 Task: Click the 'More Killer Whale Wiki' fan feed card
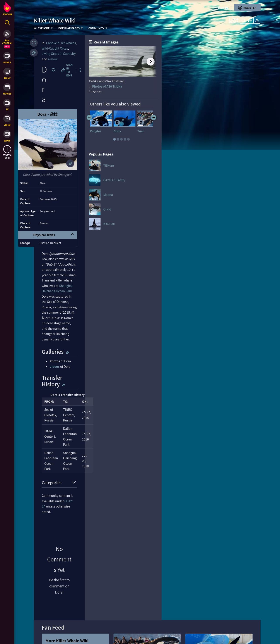click(x=75, y=639)
